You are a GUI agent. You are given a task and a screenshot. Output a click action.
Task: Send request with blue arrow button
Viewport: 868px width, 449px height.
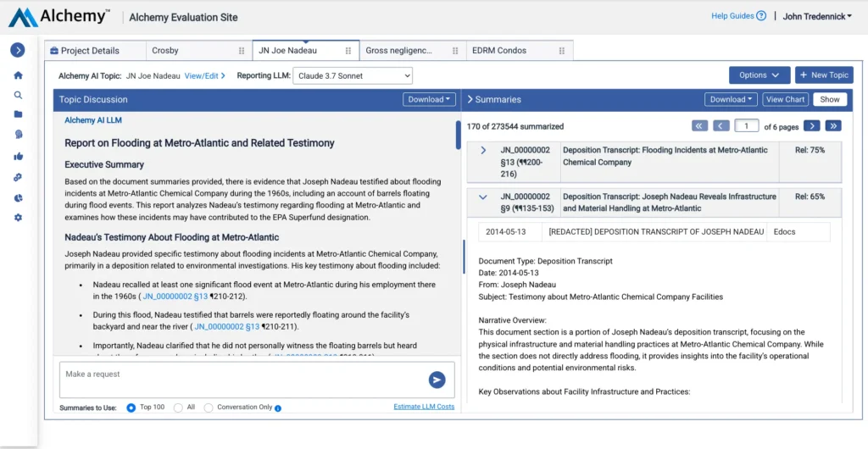click(x=437, y=380)
